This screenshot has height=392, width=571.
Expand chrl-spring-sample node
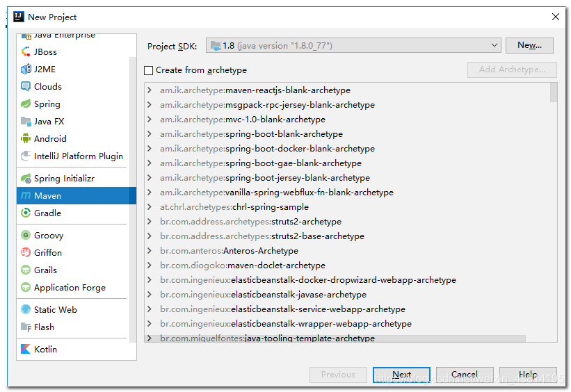pos(150,206)
